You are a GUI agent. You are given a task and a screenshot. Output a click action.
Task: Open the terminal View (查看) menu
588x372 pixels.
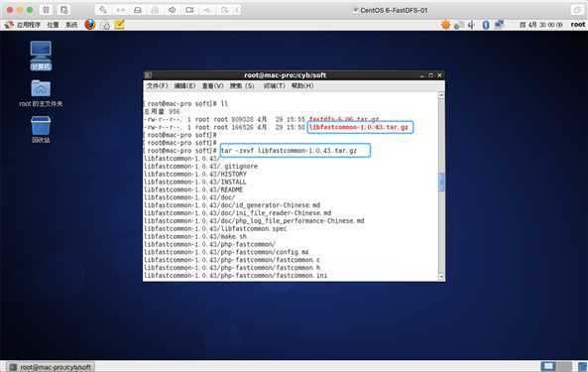pyautogui.click(x=212, y=86)
